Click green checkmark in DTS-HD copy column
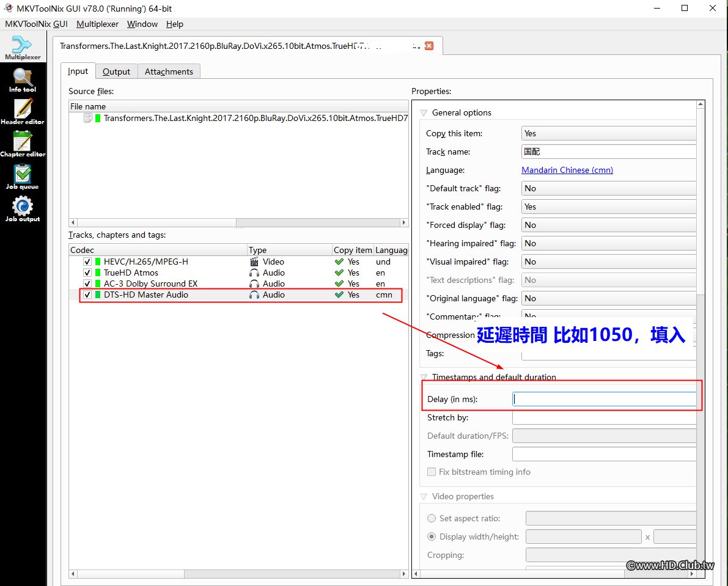The height and width of the screenshot is (586, 728). pyautogui.click(x=339, y=295)
